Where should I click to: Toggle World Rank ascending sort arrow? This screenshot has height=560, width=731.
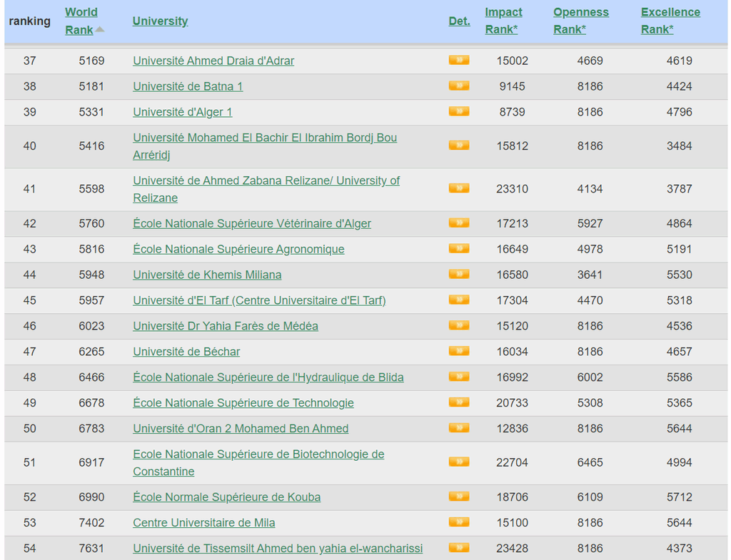(x=100, y=30)
